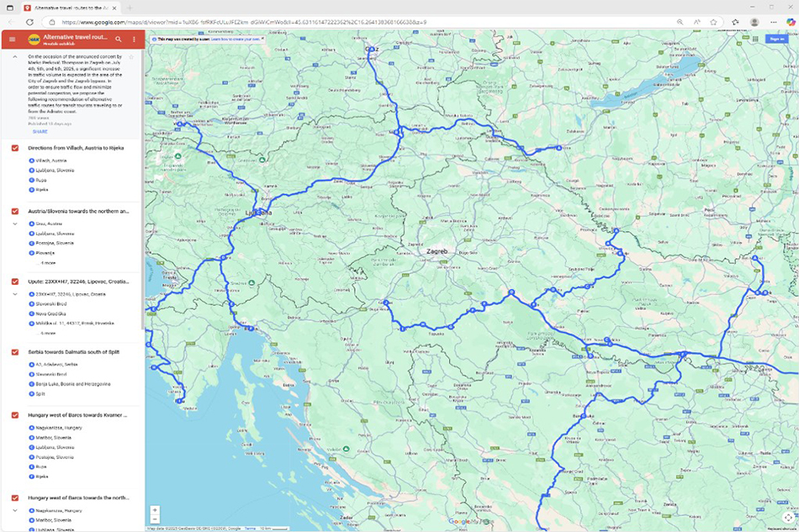
Task: Uncheck Directions from Villach, Austria to Rijeka layer
Action: point(15,148)
